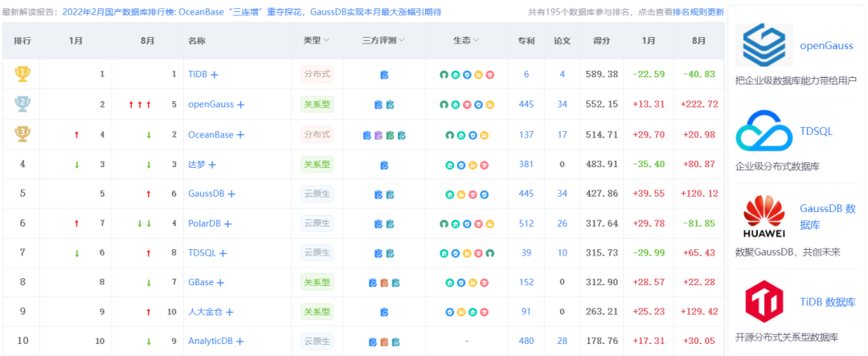
Task: Click the 得分 column header
Action: (x=601, y=40)
